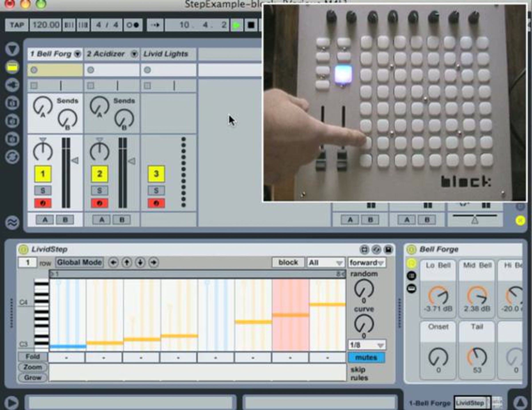The image size is (532, 410).
Task: Click the random knob in LividStep
Action: click(364, 289)
